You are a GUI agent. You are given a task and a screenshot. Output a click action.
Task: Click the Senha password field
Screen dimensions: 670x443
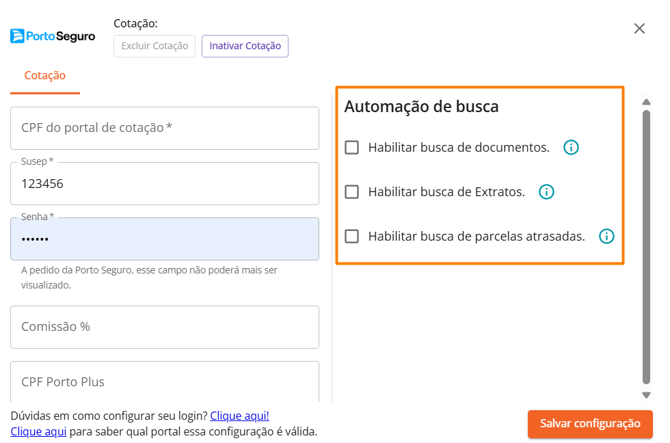pyautogui.click(x=165, y=239)
